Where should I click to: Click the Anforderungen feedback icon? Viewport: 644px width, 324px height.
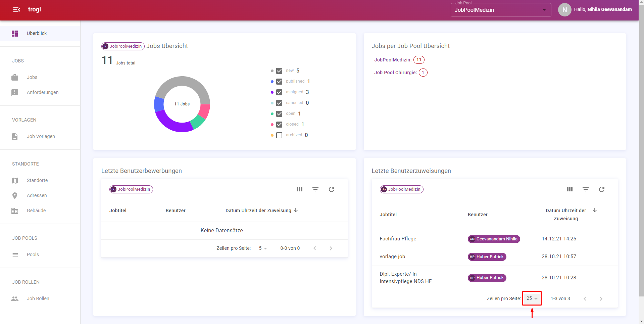[x=15, y=92]
